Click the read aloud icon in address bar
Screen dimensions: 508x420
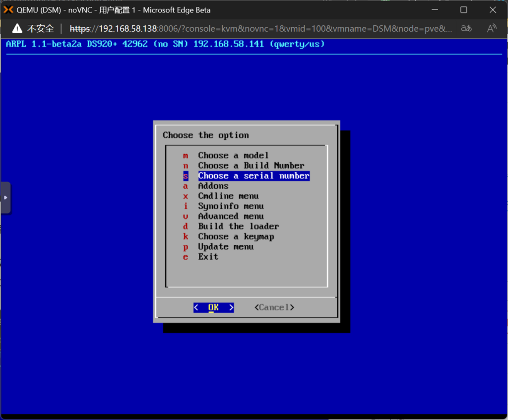pyautogui.click(x=491, y=28)
